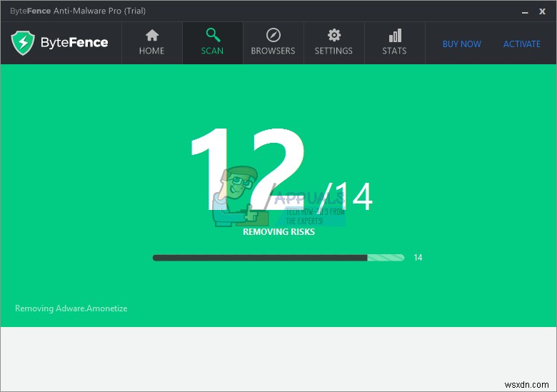Close the ByteFence window
The width and height of the screenshot is (557, 392).
(x=542, y=11)
